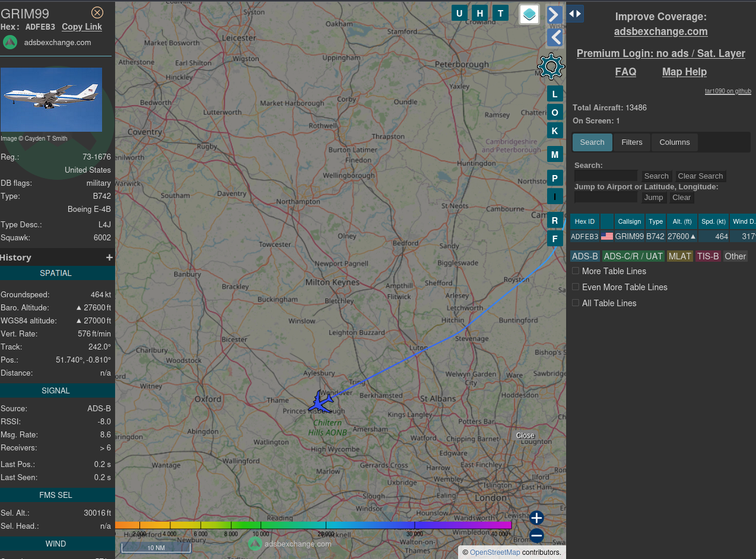Image resolution: width=756 pixels, height=559 pixels.
Task: Enable Even More Table Lines checkbox
Action: (x=576, y=287)
